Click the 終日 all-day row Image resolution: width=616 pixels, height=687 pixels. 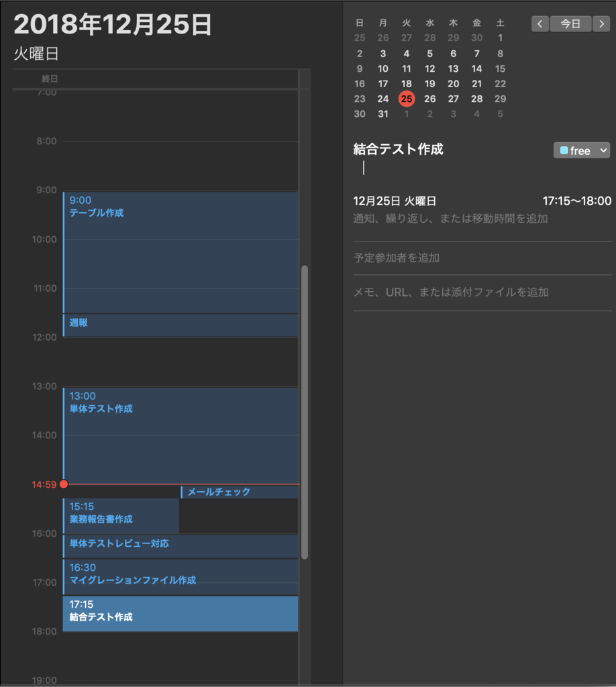(156, 79)
